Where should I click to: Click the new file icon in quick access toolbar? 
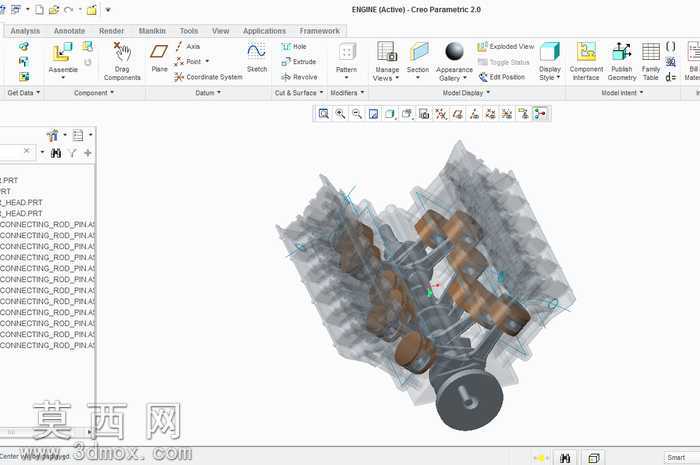[x=39, y=9]
